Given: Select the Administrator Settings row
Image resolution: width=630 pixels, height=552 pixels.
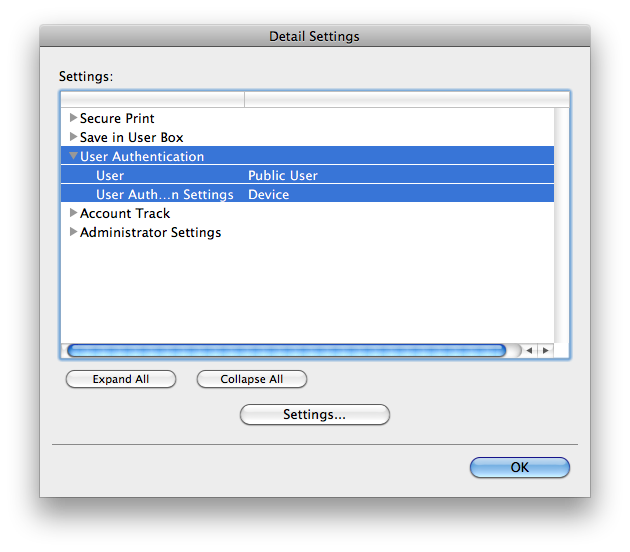Looking at the screenshot, I should (307, 232).
